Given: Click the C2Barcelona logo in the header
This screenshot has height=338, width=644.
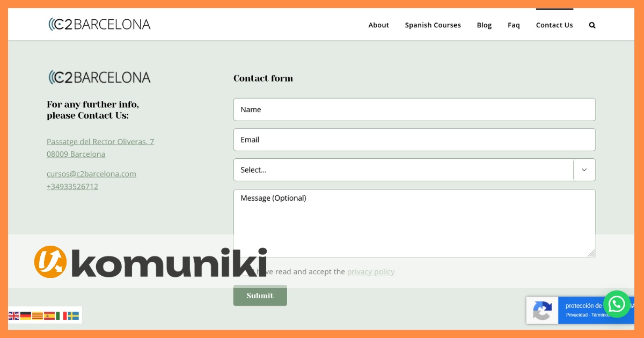Looking at the screenshot, I should pyautogui.click(x=99, y=24).
